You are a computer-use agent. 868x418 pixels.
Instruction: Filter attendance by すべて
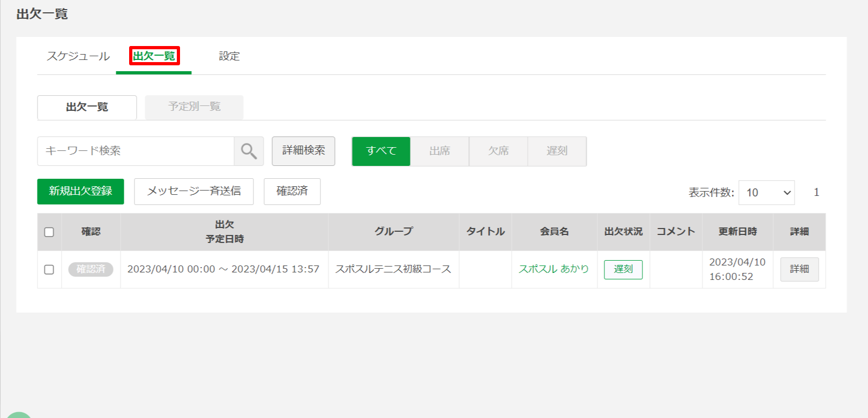pyautogui.click(x=381, y=151)
